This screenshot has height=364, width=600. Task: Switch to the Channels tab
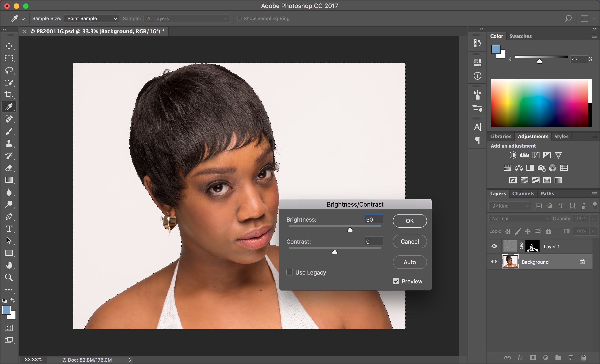pyautogui.click(x=523, y=193)
